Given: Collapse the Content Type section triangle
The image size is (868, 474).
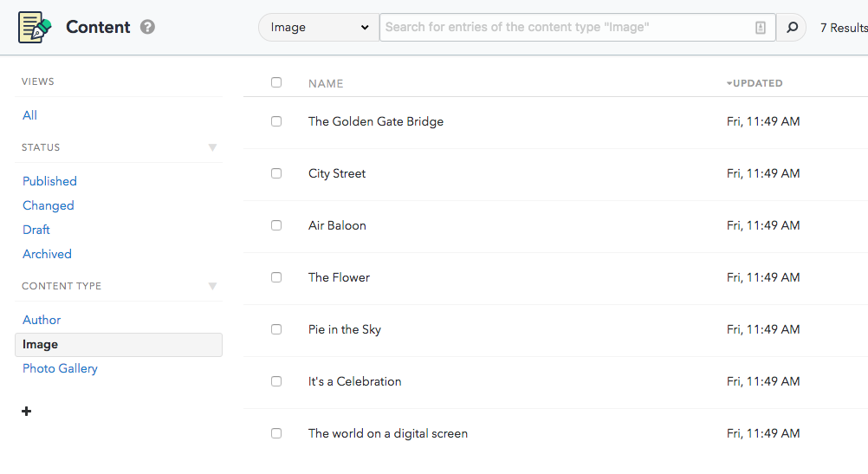Looking at the screenshot, I should tap(212, 286).
